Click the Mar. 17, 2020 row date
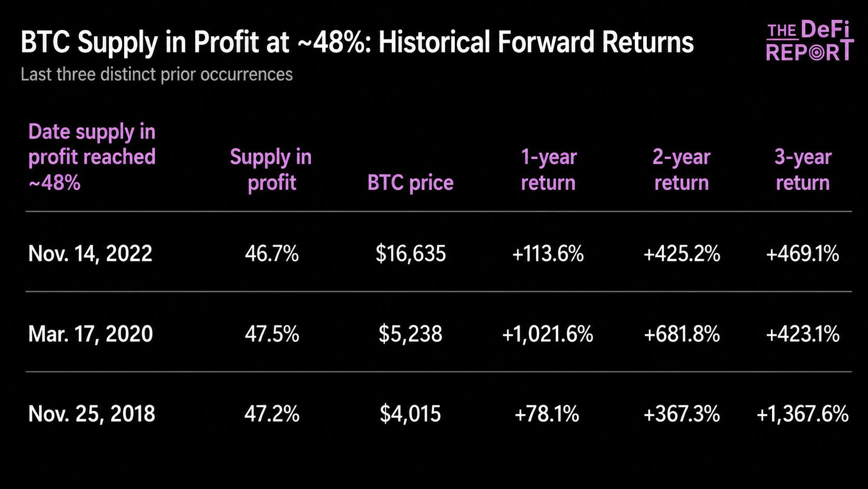Viewport: 868px width, 489px height. coord(90,334)
